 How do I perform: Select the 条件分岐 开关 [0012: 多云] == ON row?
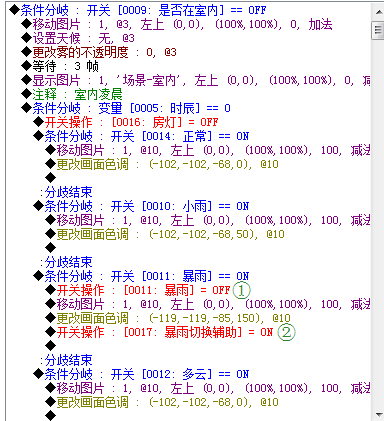(x=141, y=374)
